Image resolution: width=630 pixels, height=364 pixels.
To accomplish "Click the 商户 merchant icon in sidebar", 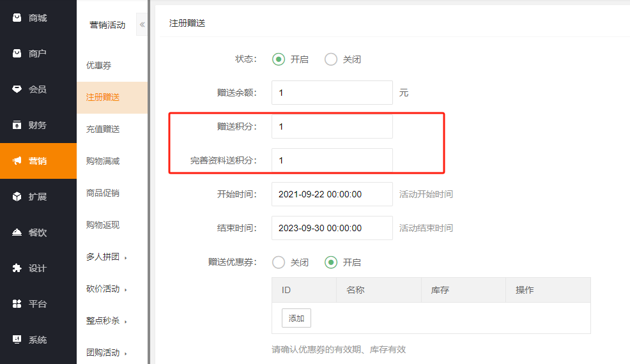I will pyautogui.click(x=17, y=54).
